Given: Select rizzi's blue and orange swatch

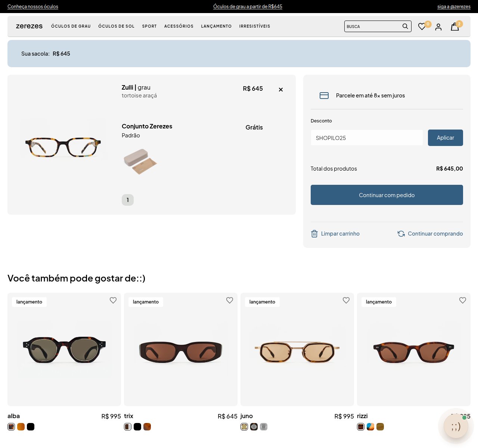Looking at the screenshot, I should click(370, 427).
